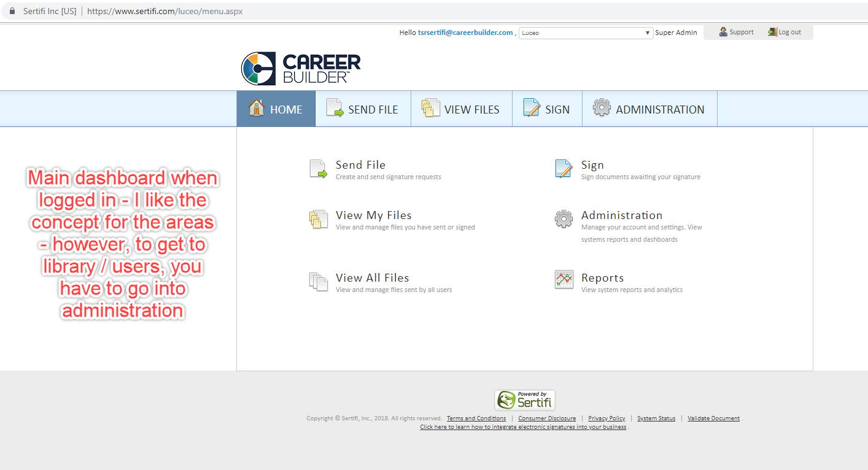The image size is (868, 470).
Task: Open Validate Document footer link
Action: pyautogui.click(x=713, y=418)
